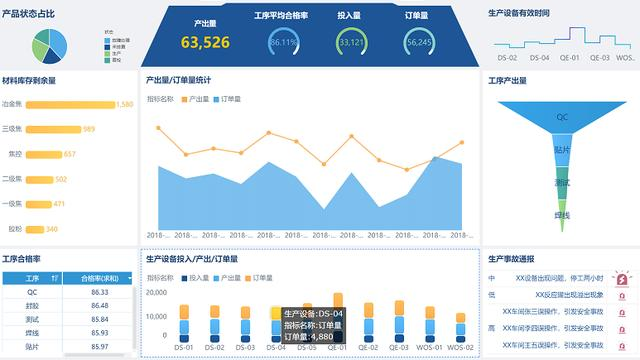Select the 一级焦 bar showing 471
Image resolution: width=640 pixels, height=360 pixels.
coord(39,204)
